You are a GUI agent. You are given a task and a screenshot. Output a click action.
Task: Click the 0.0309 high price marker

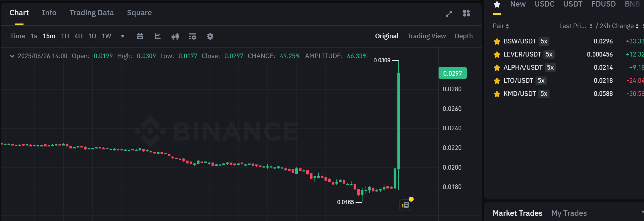tap(382, 60)
